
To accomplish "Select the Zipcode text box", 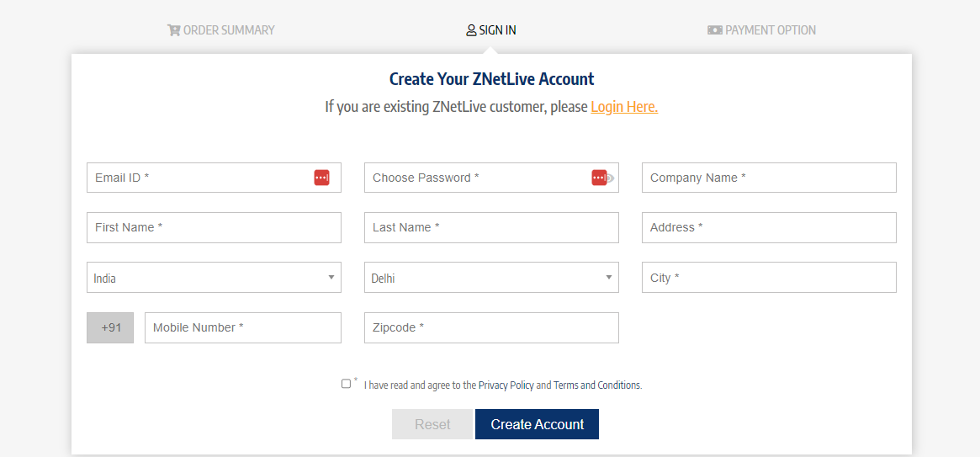I will pos(491,327).
